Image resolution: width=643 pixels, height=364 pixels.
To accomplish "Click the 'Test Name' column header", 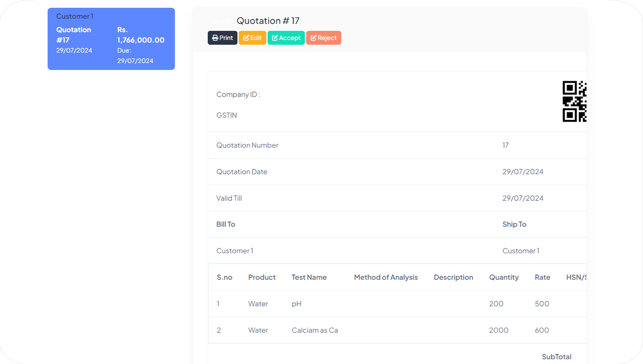I will (x=309, y=277).
